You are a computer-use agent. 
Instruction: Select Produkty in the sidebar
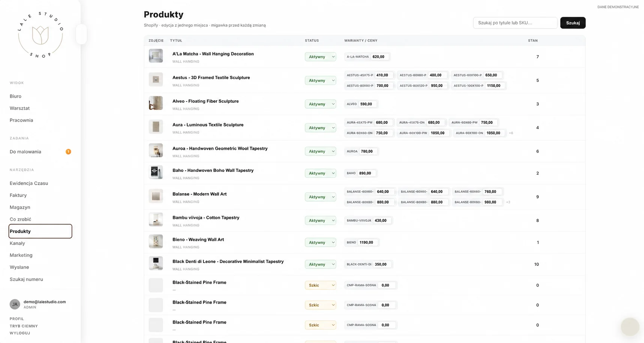40,231
